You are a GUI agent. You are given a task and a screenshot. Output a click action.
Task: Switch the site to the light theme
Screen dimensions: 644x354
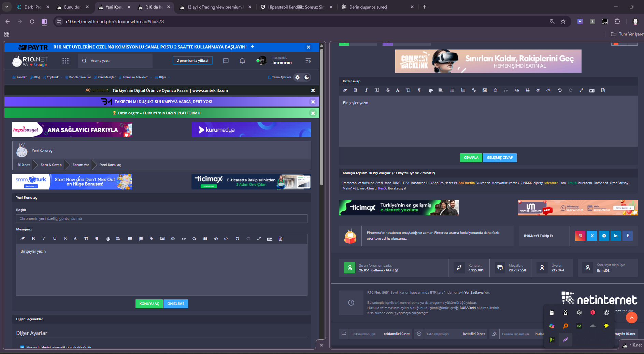(x=298, y=77)
